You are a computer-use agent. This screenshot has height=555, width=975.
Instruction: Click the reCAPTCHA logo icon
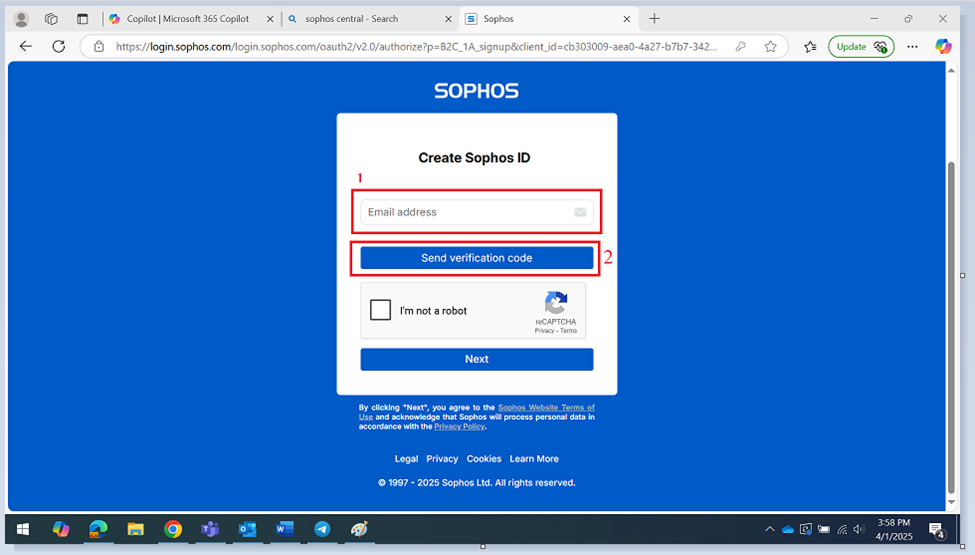(556, 303)
